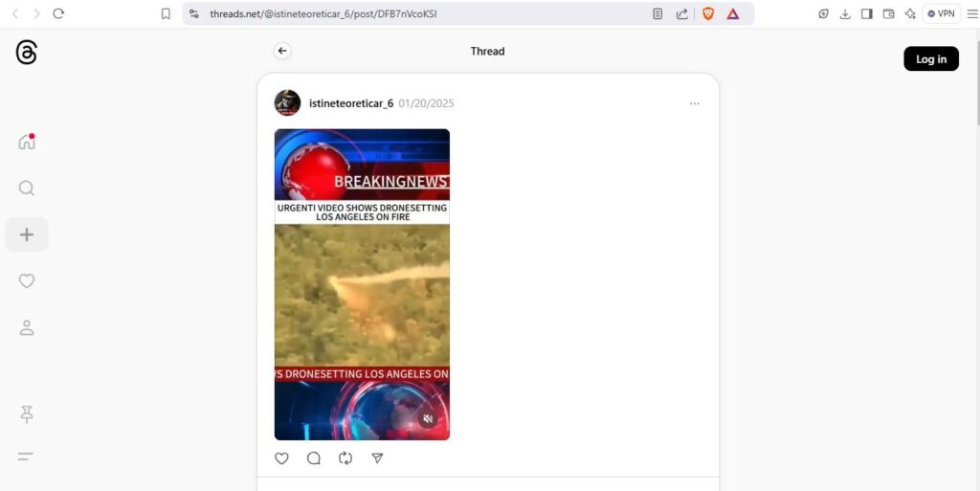Toggle Brave Shields lion icon
The height and width of the screenshot is (491, 980).
pyautogui.click(x=708, y=13)
